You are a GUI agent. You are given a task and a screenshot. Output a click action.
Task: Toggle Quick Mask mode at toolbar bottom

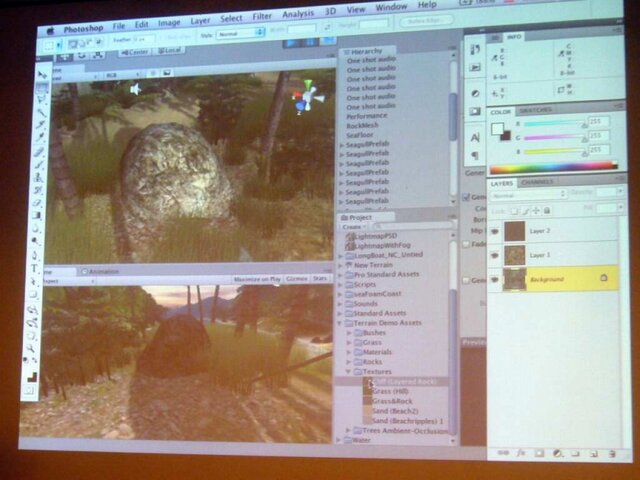coord(29,391)
